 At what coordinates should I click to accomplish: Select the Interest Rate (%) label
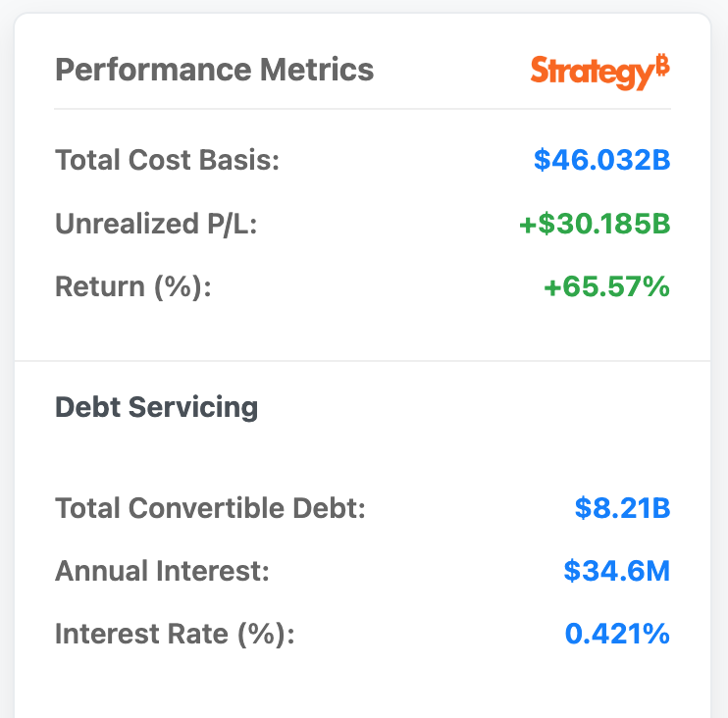(175, 634)
